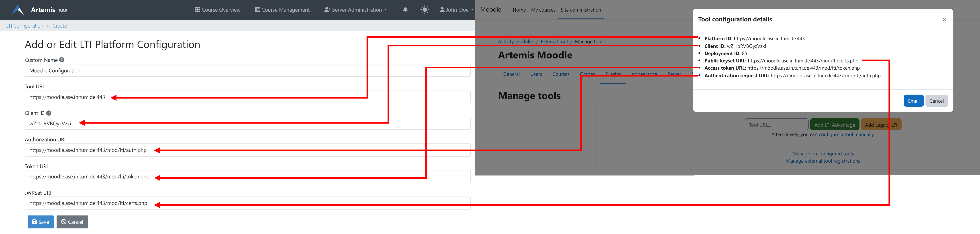This screenshot has height=234, width=980.
Task: Toggle the theme using the sun icon
Action: click(x=425, y=10)
